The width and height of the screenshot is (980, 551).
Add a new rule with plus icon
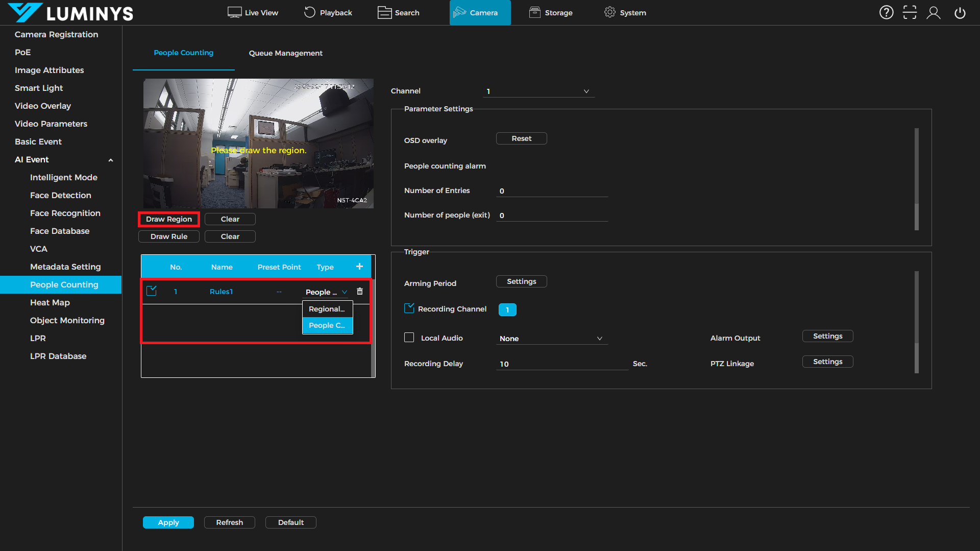pos(359,267)
